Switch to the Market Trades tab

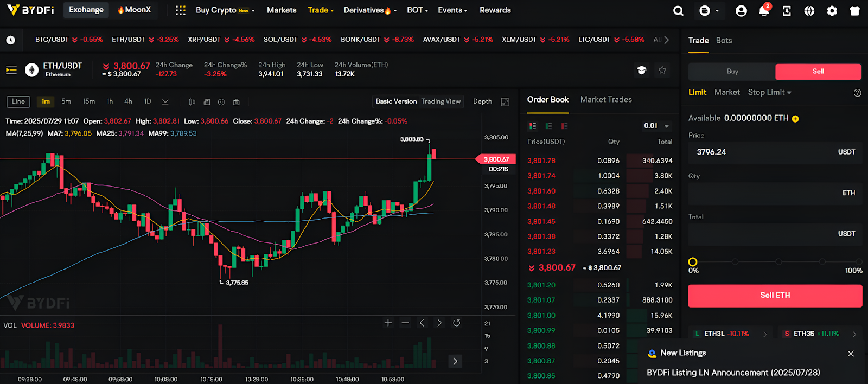(606, 99)
